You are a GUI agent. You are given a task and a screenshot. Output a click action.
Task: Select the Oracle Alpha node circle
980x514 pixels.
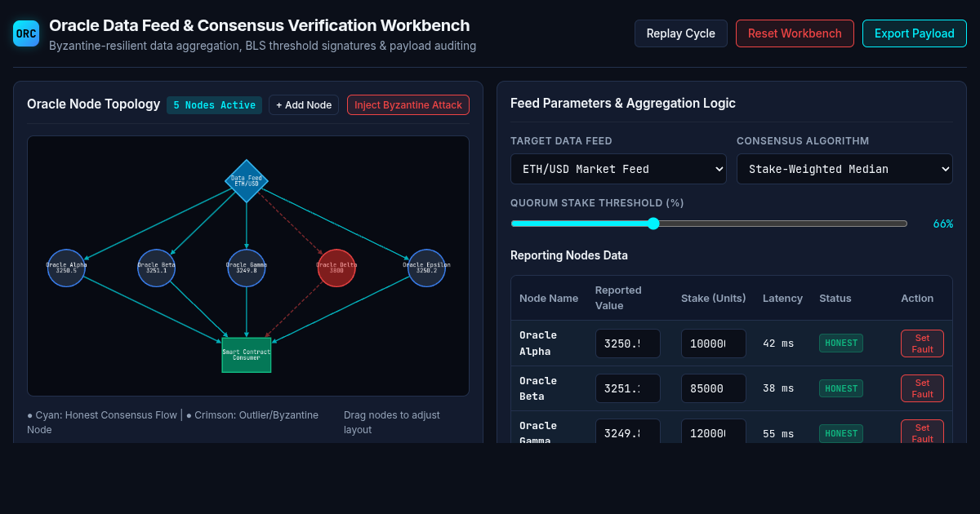(66, 268)
